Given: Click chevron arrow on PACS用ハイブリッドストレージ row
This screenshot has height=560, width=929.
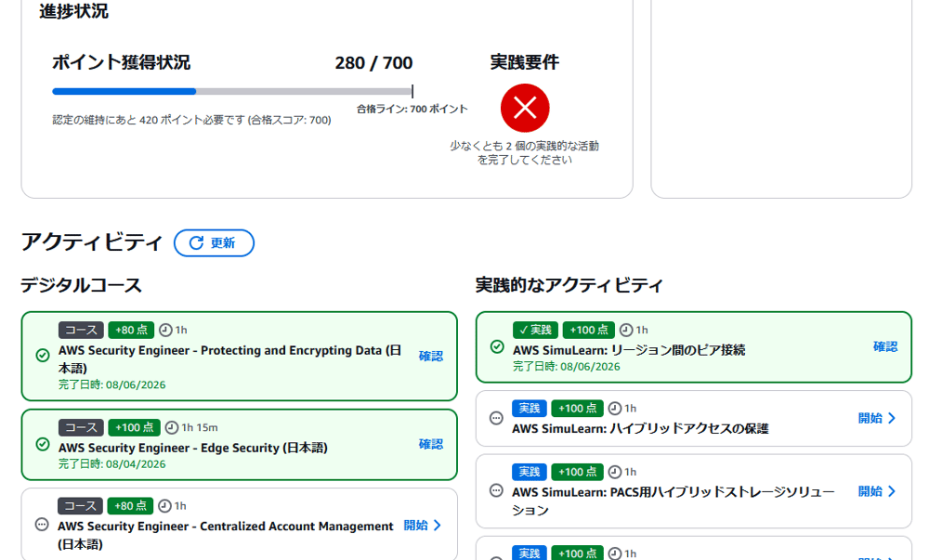Looking at the screenshot, I should (x=892, y=491).
